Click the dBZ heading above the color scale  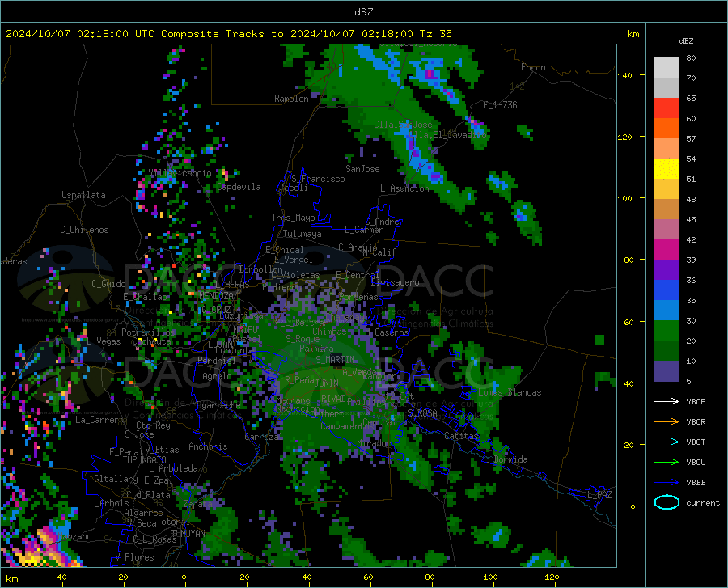686,41
